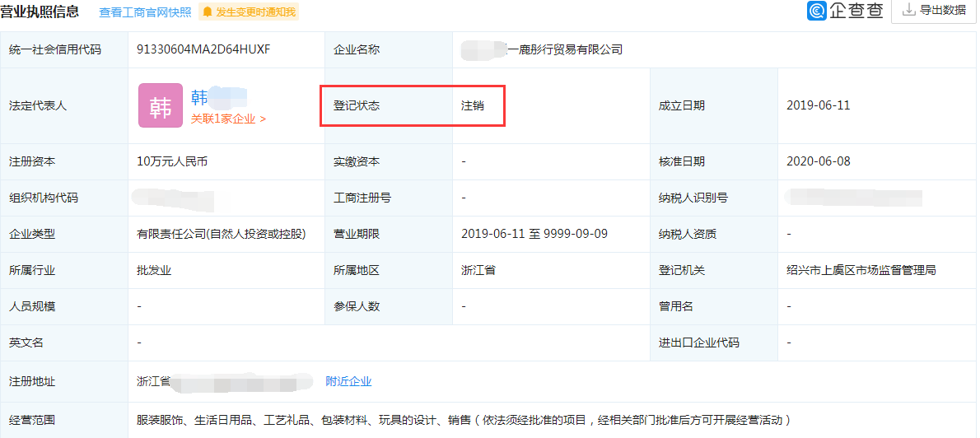Click the 组织机构代码 label cell

click(x=64, y=198)
